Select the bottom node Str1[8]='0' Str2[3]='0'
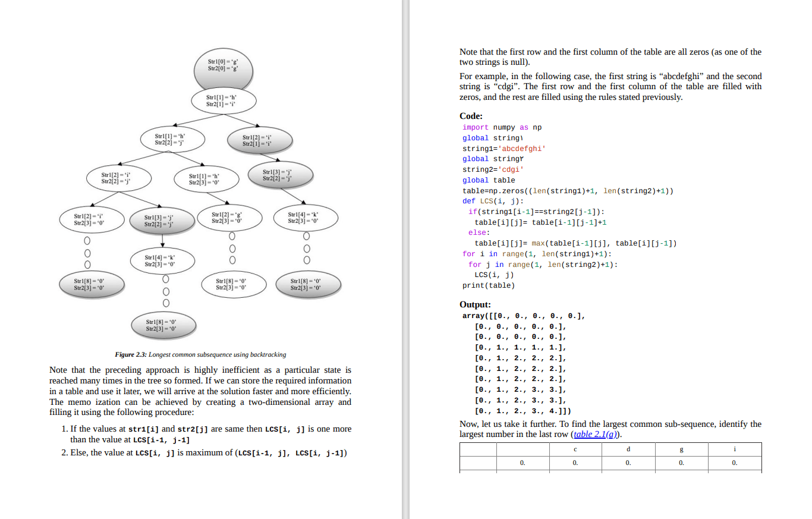This screenshot has width=812, height=519. [163, 325]
